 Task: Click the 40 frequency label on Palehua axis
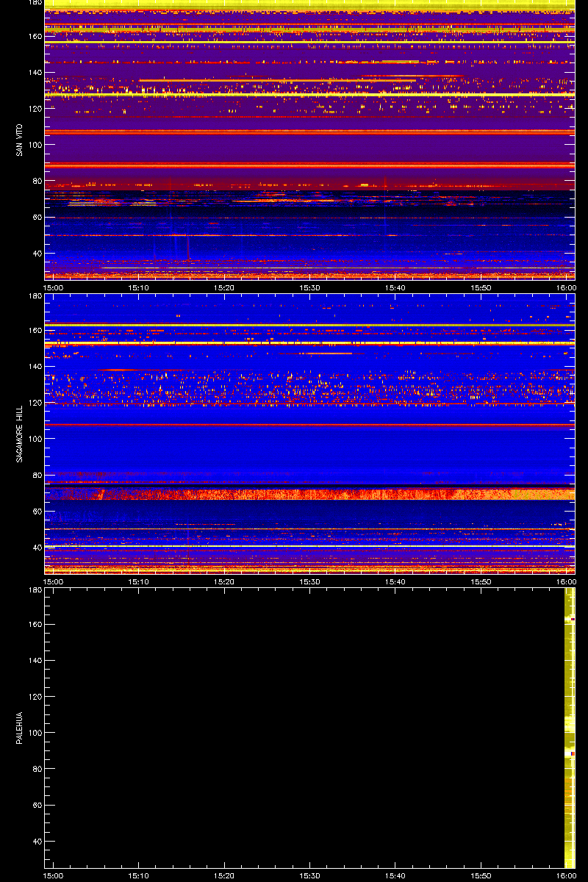pos(37,842)
